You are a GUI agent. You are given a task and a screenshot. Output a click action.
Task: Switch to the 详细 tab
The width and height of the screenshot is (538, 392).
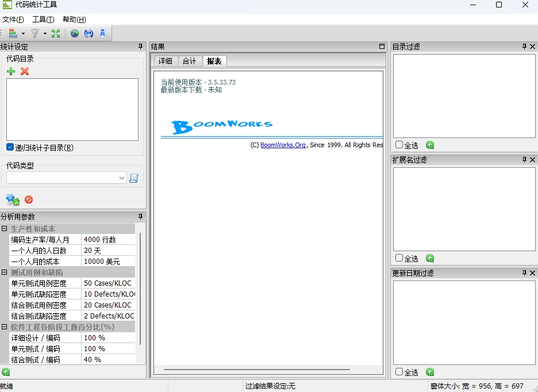[x=166, y=61]
